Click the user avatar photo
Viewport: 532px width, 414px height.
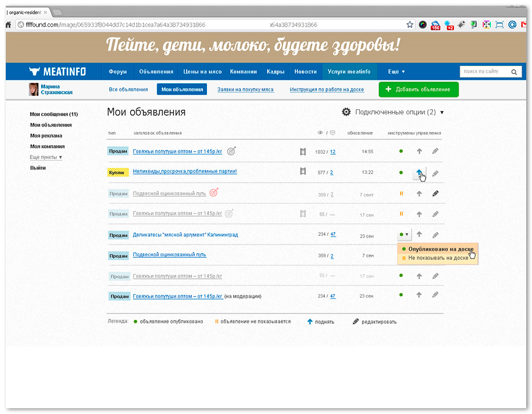tap(34, 89)
